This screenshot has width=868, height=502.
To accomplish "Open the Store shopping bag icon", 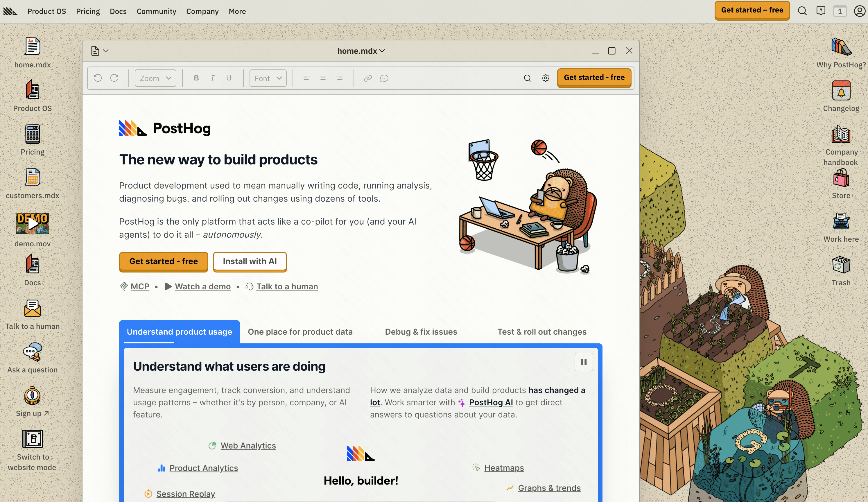I will point(841,178).
